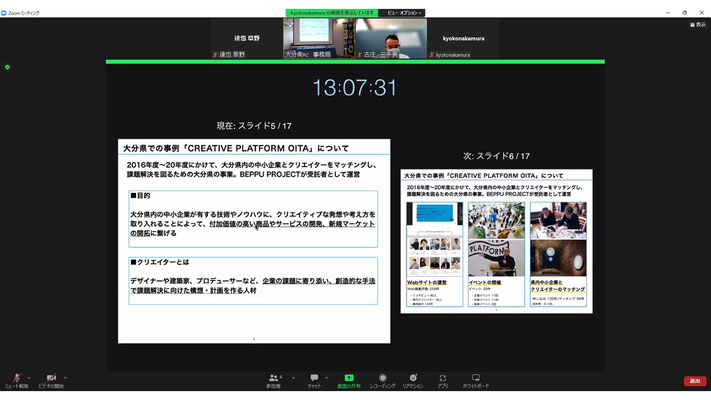The height and width of the screenshot is (400, 711).
Task: Open the reactions menu
Action: 413,380
